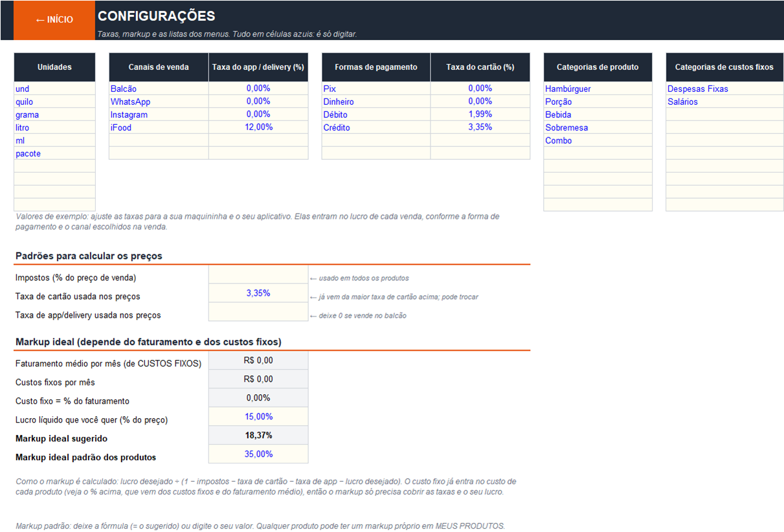The image size is (784, 532).
Task: Select the 'Instagram' sales channel cell
Action: [159, 115]
